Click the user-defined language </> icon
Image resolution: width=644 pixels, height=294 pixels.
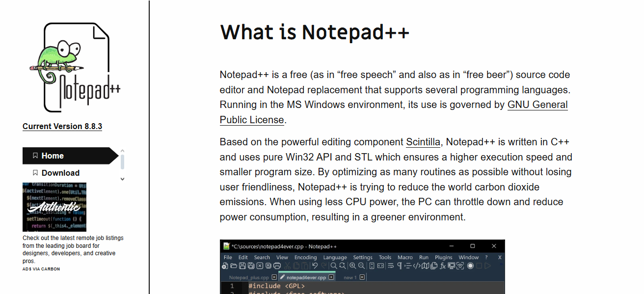click(x=417, y=266)
